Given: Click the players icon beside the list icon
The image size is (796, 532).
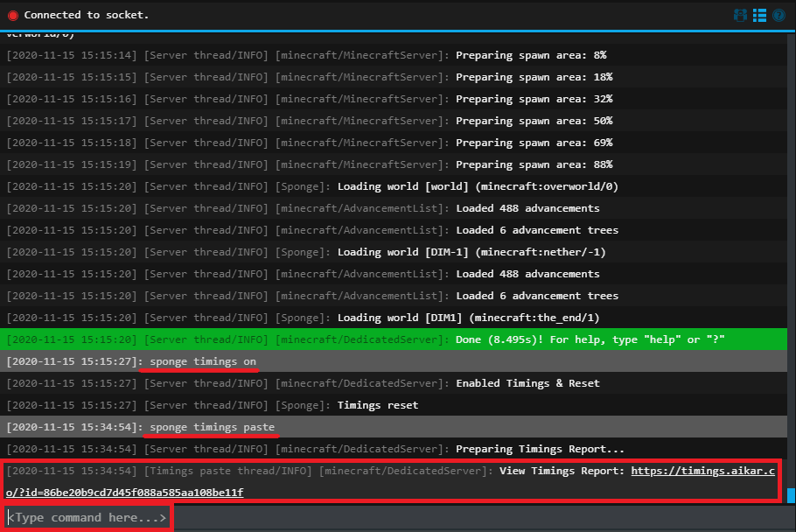Looking at the screenshot, I should tap(739, 15).
